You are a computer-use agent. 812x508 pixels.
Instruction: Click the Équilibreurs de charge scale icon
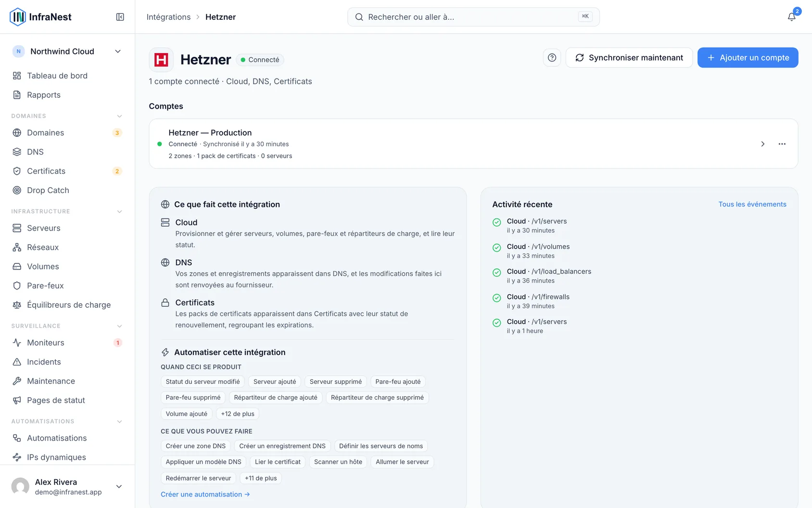pyautogui.click(x=17, y=305)
